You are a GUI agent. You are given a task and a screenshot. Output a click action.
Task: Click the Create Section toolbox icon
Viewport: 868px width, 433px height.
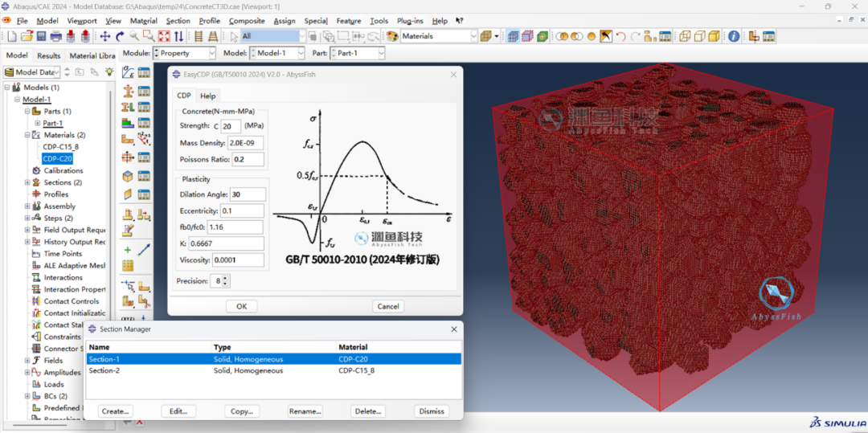(128, 90)
